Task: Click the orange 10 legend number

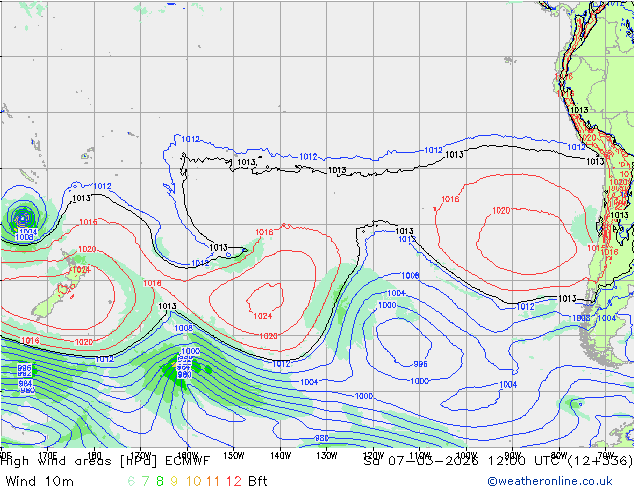Action: click(193, 481)
